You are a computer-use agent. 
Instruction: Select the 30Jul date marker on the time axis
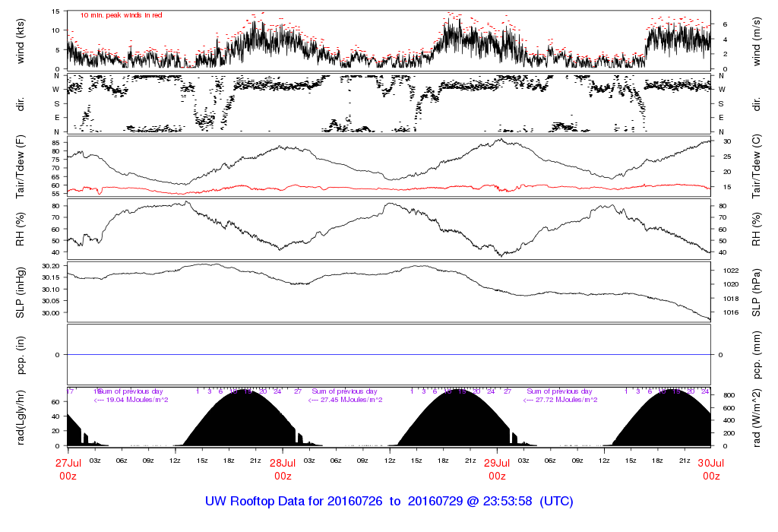coord(711,463)
